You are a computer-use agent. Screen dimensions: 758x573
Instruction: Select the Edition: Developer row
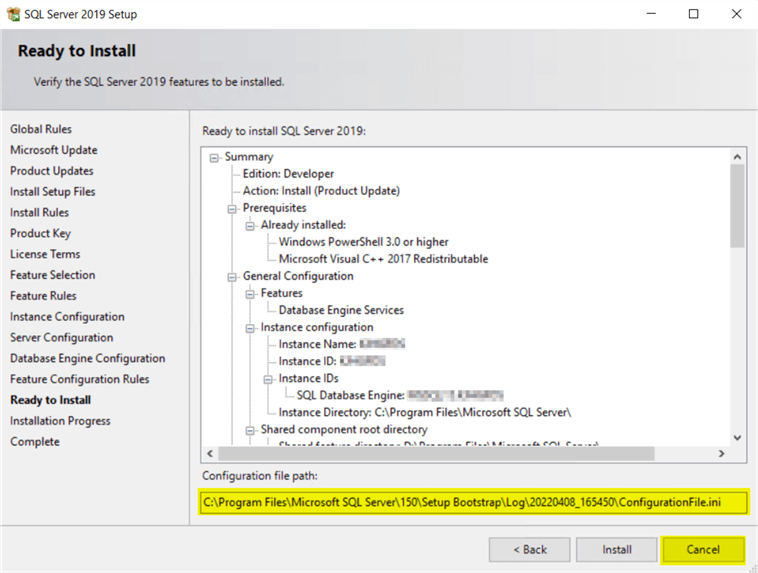288,174
